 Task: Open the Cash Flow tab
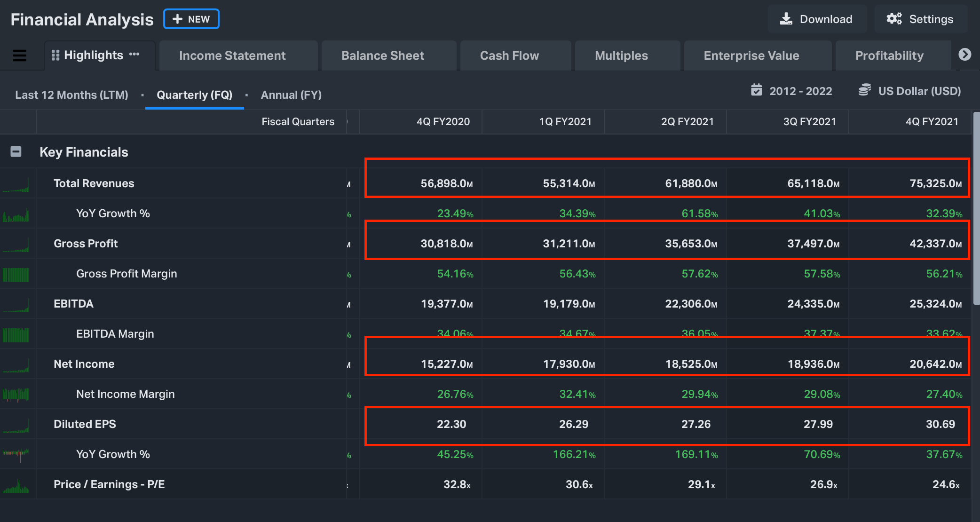pos(509,56)
